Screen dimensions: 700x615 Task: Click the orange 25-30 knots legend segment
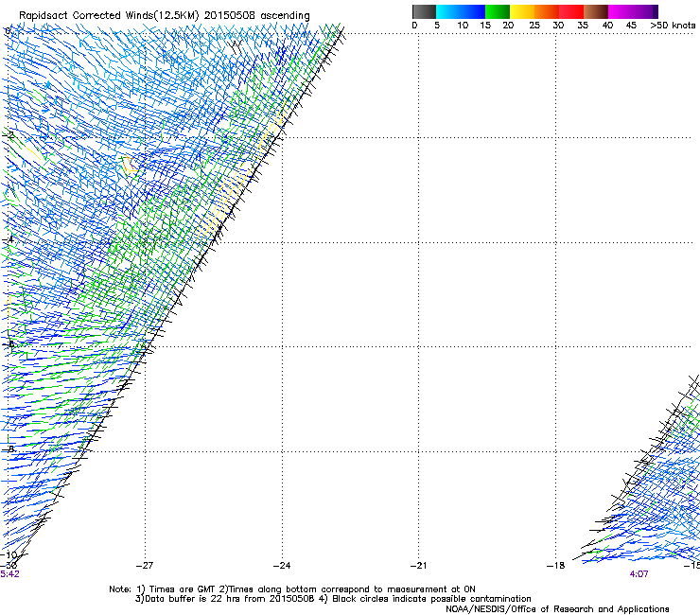547,11
